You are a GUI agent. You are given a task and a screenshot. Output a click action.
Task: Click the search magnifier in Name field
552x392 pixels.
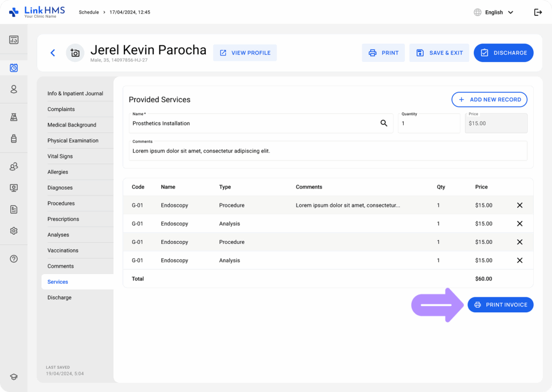click(x=384, y=123)
